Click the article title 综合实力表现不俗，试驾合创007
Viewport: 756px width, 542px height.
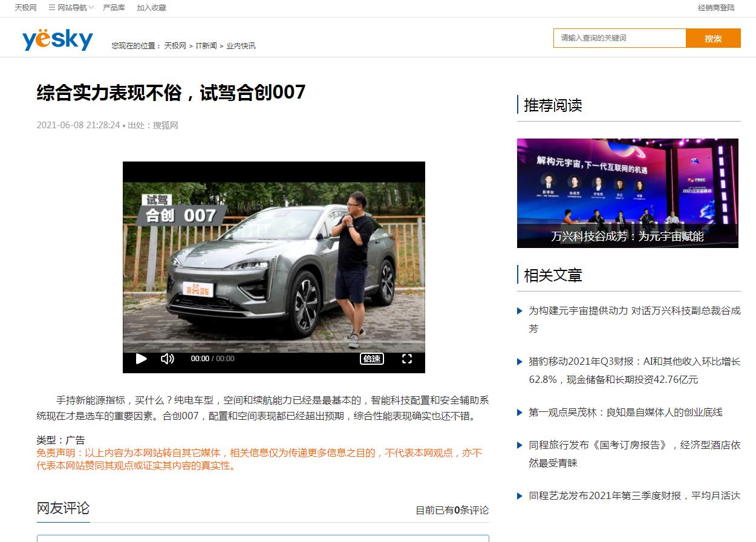click(171, 93)
